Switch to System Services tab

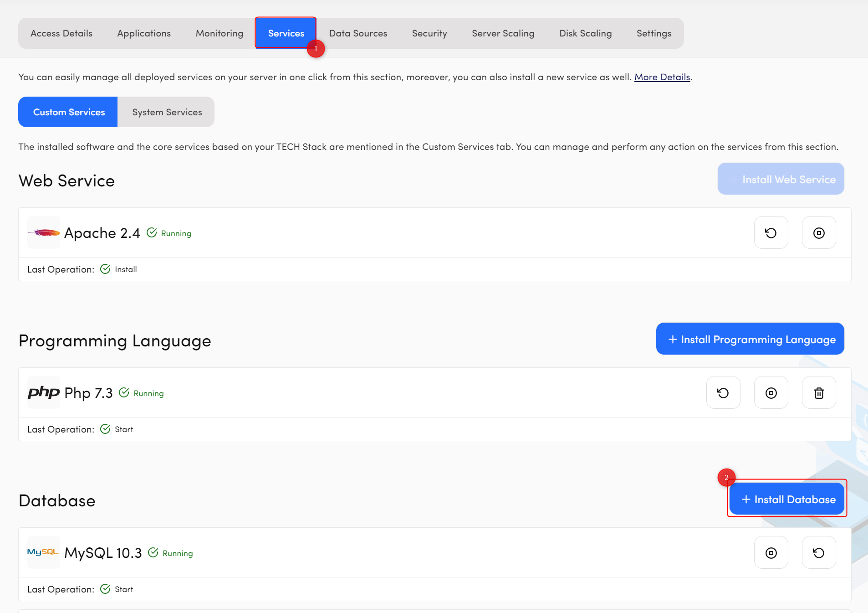click(x=167, y=112)
